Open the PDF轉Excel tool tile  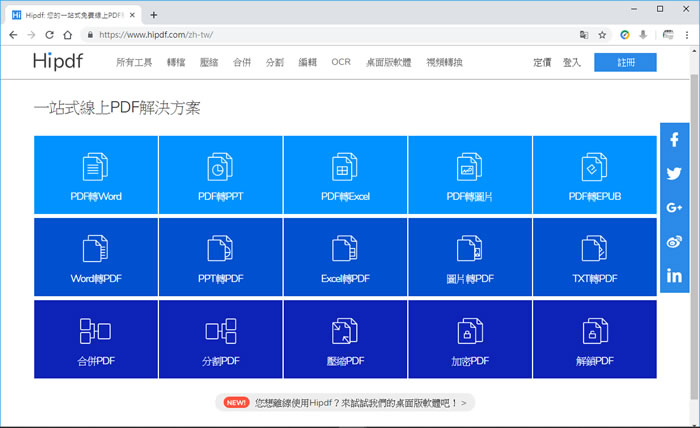coord(345,175)
